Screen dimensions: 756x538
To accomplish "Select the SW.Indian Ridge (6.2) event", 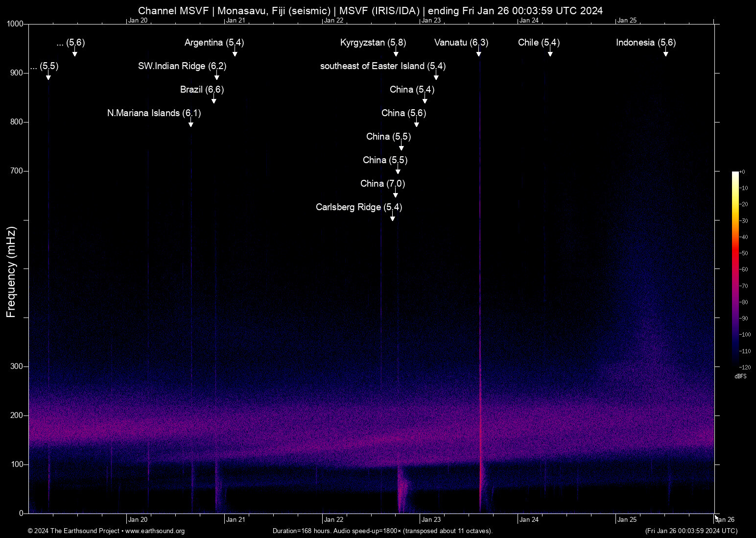I will coord(182,66).
